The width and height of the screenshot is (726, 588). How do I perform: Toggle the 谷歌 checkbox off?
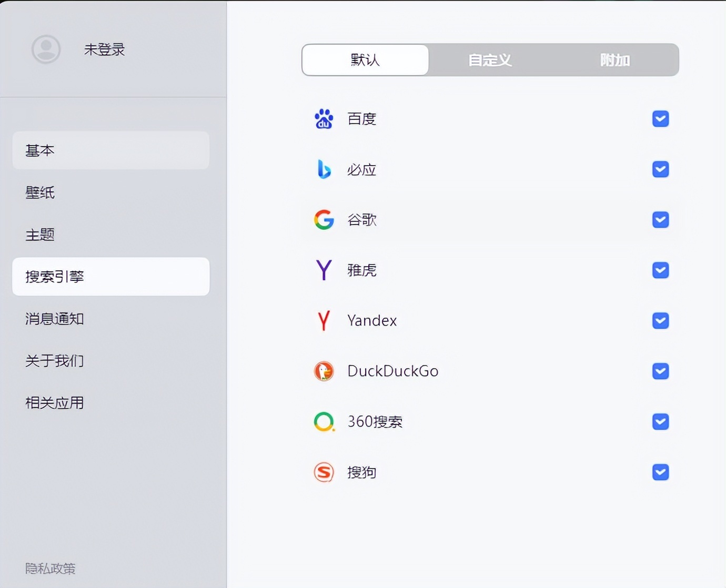click(660, 220)
